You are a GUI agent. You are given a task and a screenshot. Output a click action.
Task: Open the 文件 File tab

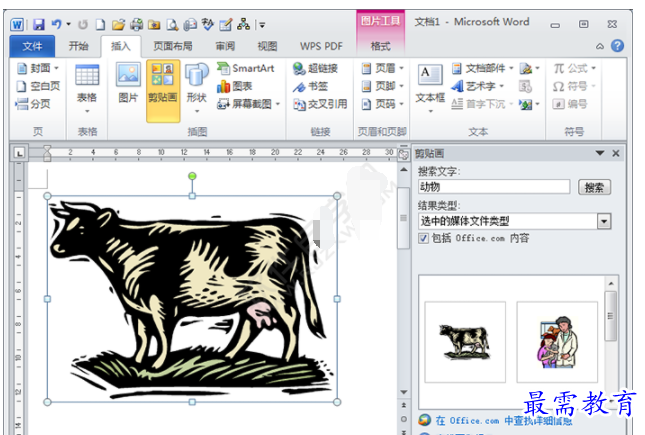click(x=32, y=46)
